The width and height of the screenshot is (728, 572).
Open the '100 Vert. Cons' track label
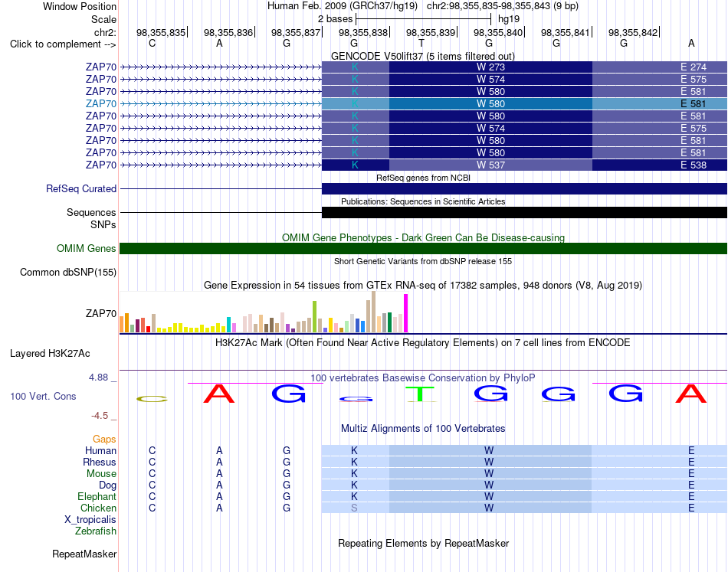(43, 396)
